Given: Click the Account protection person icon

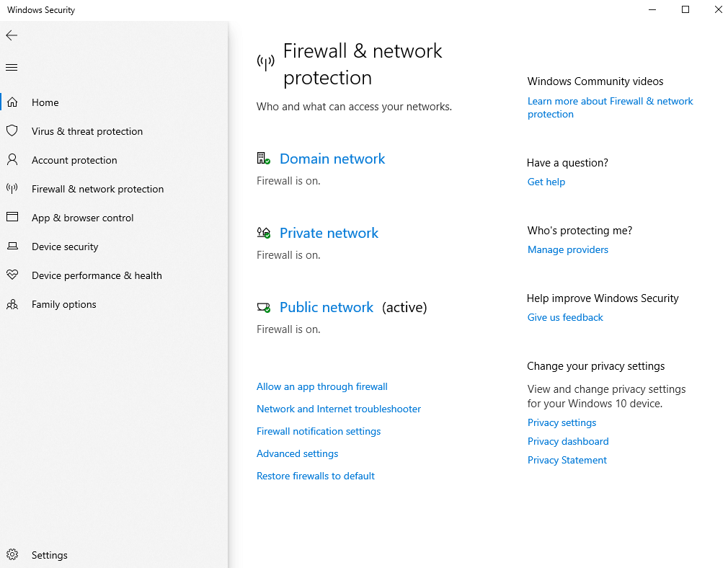Looking at the screenshot, I should tap(12, 160).
